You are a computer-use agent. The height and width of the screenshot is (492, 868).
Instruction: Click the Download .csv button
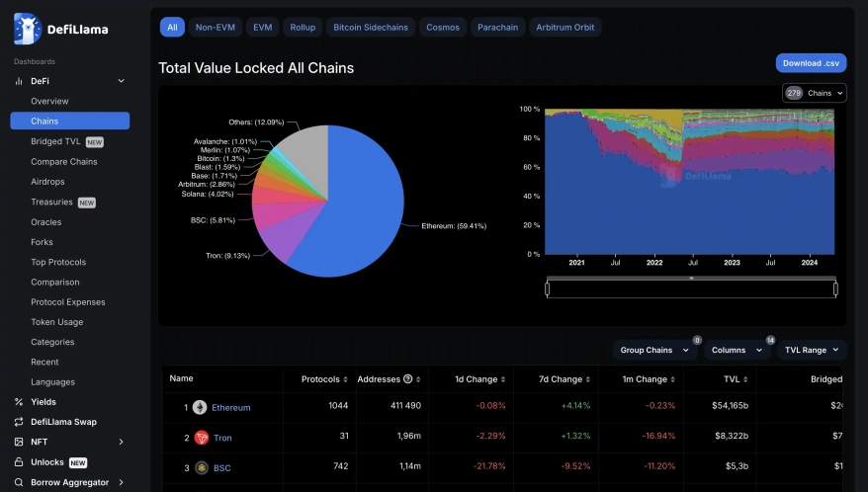pyautogui.click(x=811, y=63)
